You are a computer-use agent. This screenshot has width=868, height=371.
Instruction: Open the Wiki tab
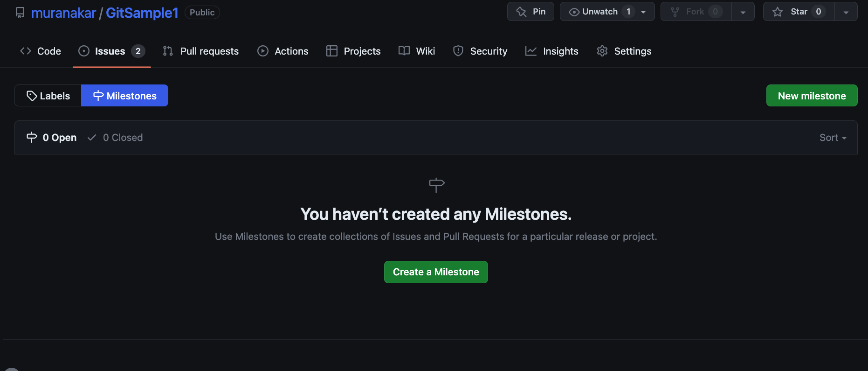[417, 51]
